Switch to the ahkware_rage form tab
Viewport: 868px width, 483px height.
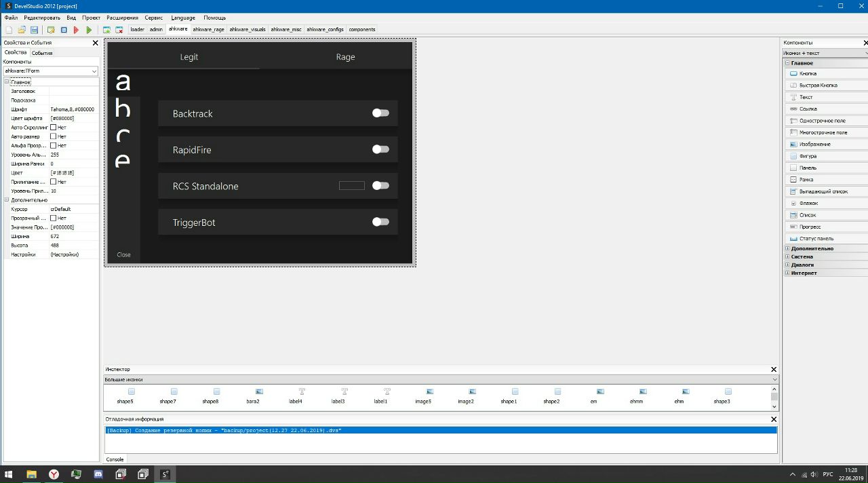(x=208, y=30)
